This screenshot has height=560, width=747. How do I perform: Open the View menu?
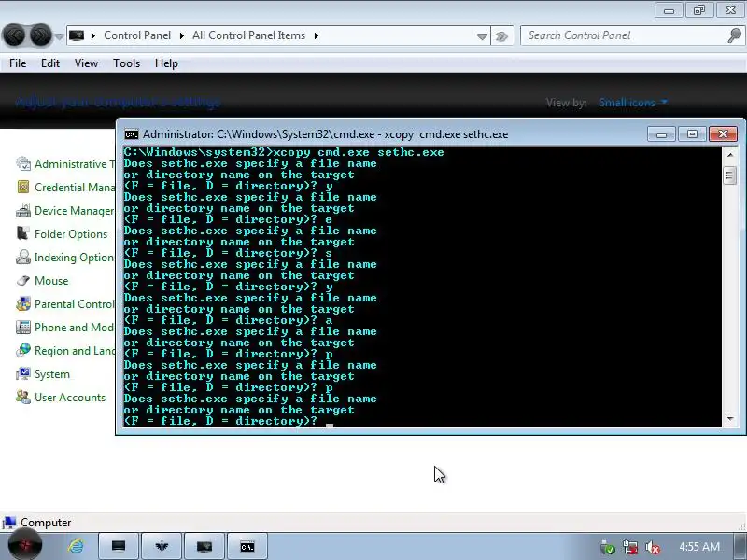(86, 63)
